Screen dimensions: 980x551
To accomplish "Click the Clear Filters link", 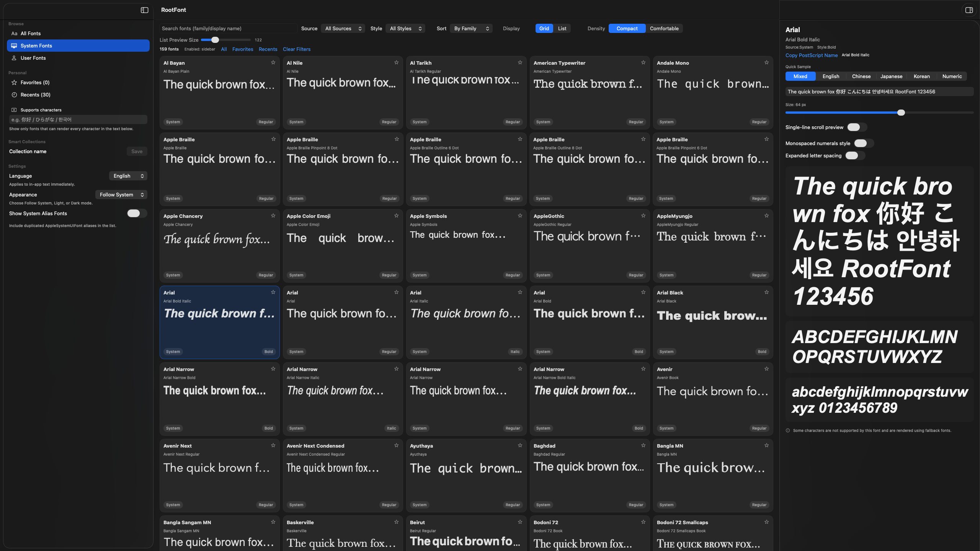I will coord(297,49).
